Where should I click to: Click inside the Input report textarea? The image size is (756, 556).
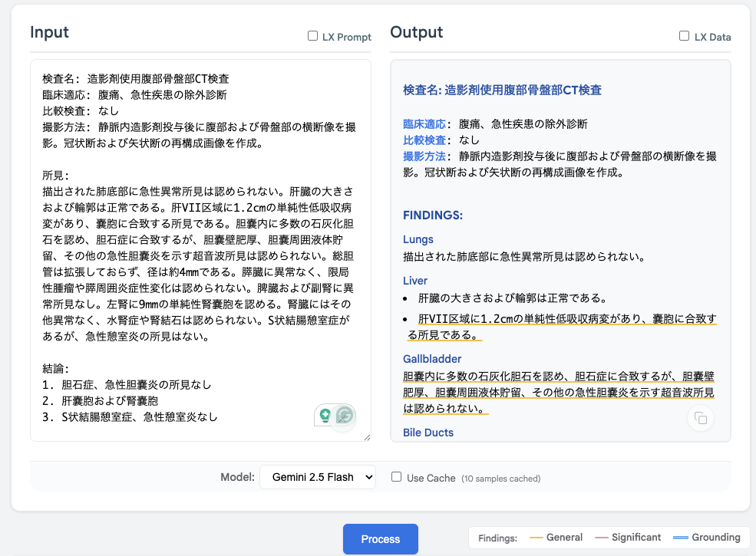pos(200,250)
